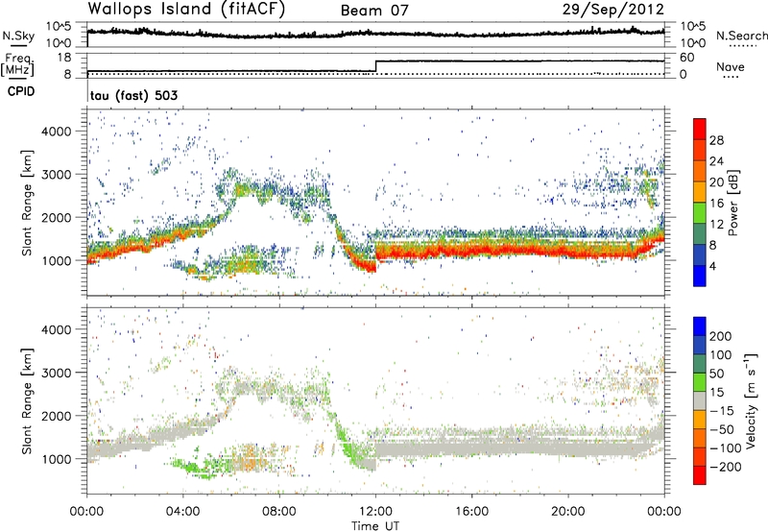Click the date "29/Sep/2012"
The width and height of the screenshot is (768, 532).
[612, 10]
